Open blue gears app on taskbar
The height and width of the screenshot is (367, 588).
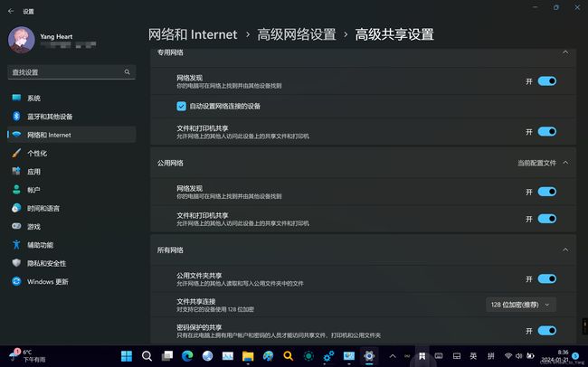click(x=328, y=356)
